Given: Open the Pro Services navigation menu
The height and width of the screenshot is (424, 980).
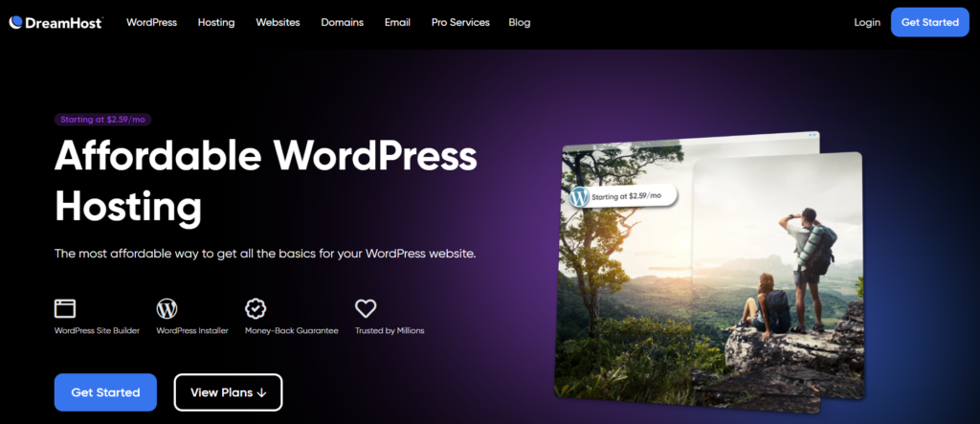Looking at the screenshot, I should click(460, 23).
